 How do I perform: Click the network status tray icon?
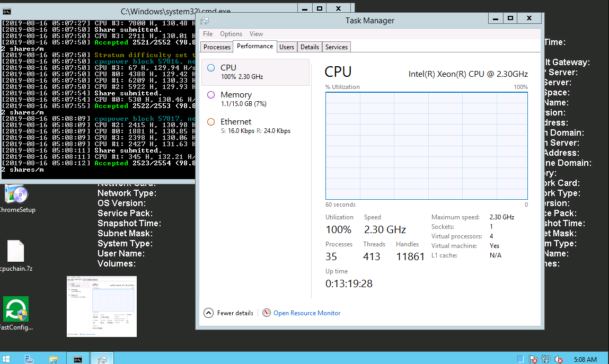(x=546, y=359)
